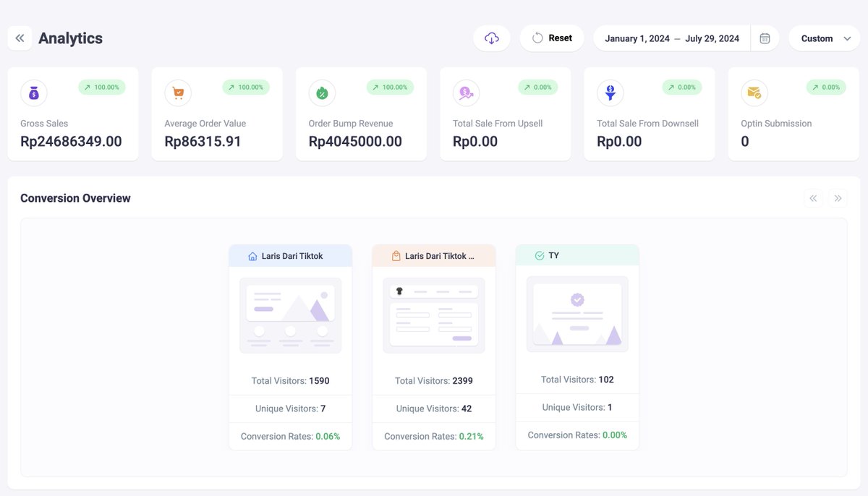This screenshot has height=496, width=868.
Task: Click the Total Sale From Downsell funnel icon
Action: tap(610, 93)
